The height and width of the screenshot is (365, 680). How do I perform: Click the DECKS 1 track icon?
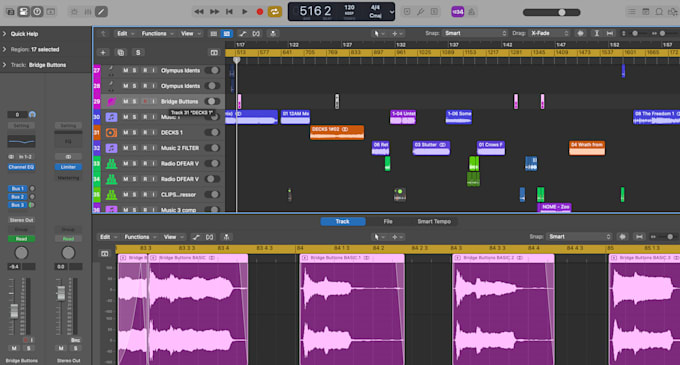pos(111,133)
